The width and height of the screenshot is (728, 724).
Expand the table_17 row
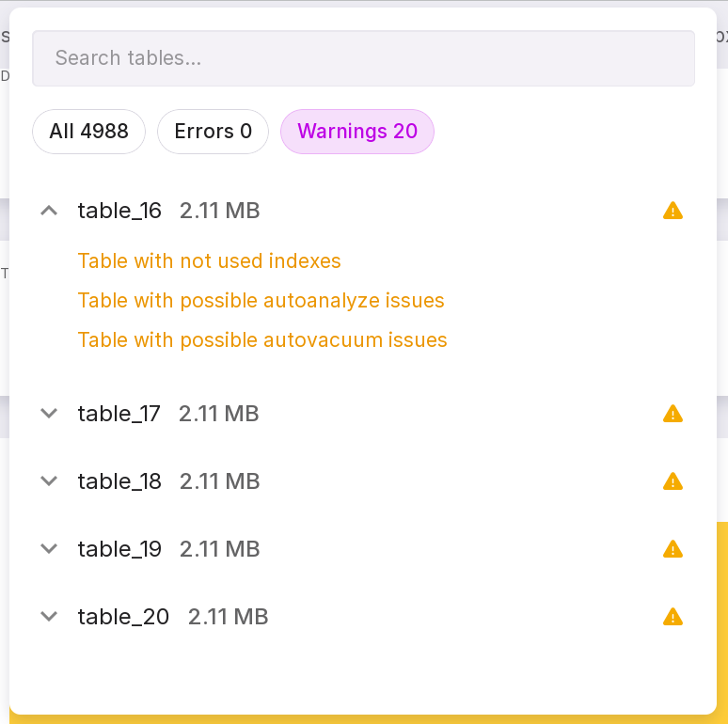pos(50,414)
